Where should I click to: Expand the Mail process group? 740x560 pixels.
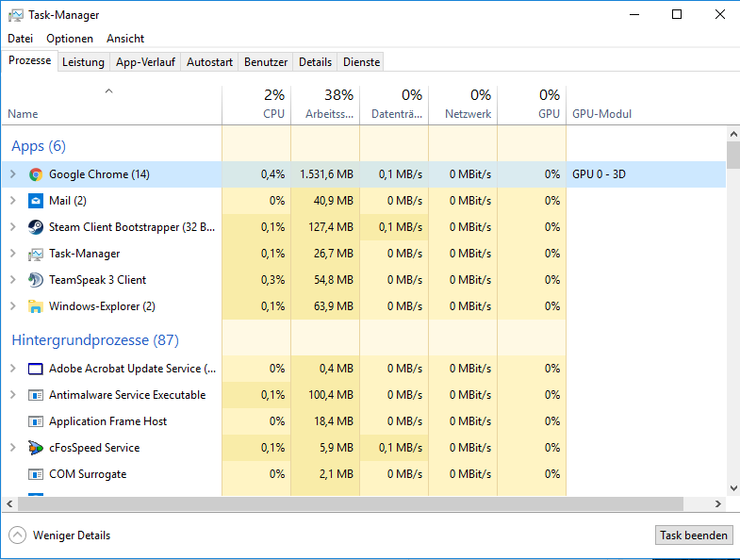click(x=12, y=201)
